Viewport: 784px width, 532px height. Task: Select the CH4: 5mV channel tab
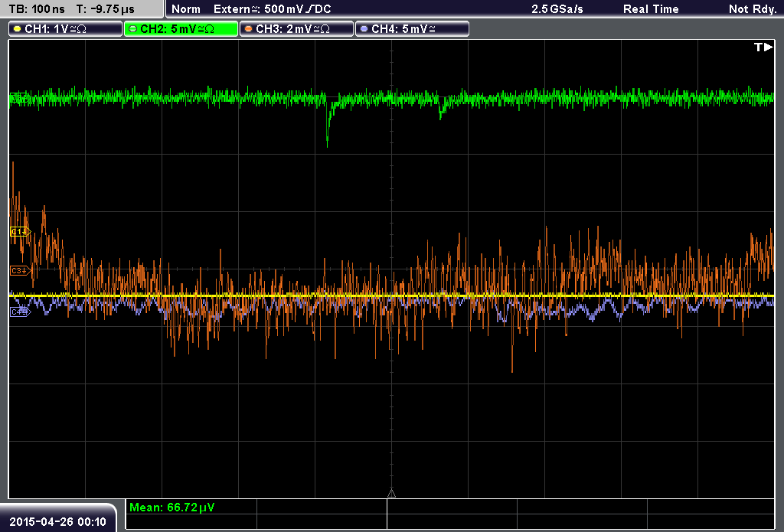point(412,29)
